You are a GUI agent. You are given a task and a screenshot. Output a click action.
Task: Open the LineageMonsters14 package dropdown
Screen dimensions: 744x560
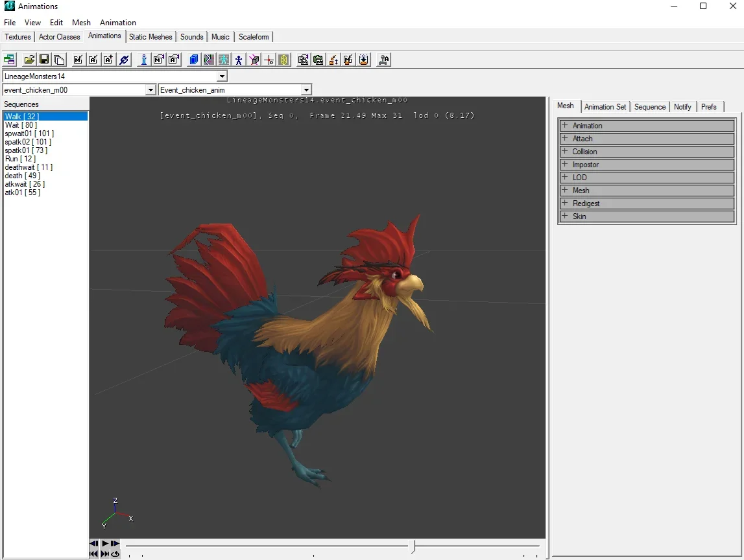point(222,76)
